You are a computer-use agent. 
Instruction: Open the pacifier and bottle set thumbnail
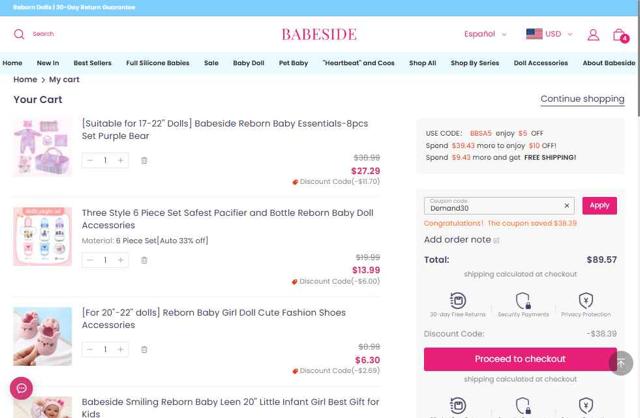point(42,236)
